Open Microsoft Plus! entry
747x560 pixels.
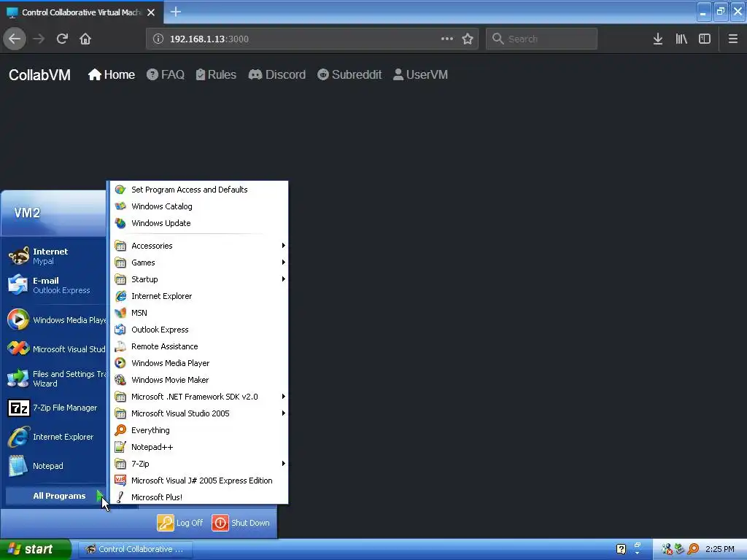[199, 497]
